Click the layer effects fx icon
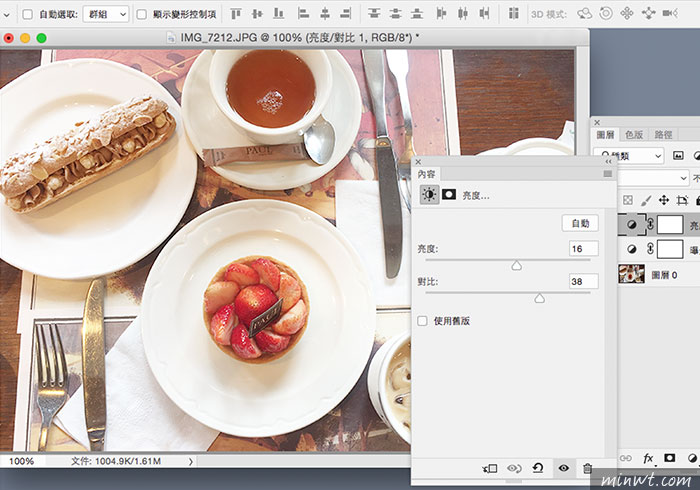Screen dimensions: 700x490 coord(648,459)
